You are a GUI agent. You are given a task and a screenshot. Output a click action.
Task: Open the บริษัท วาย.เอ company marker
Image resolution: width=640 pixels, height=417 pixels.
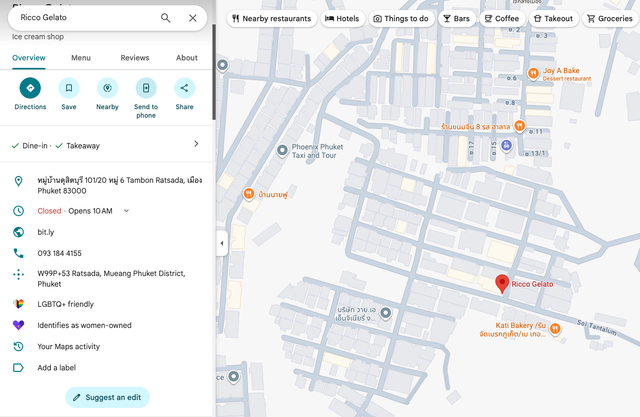coord(386,313)
